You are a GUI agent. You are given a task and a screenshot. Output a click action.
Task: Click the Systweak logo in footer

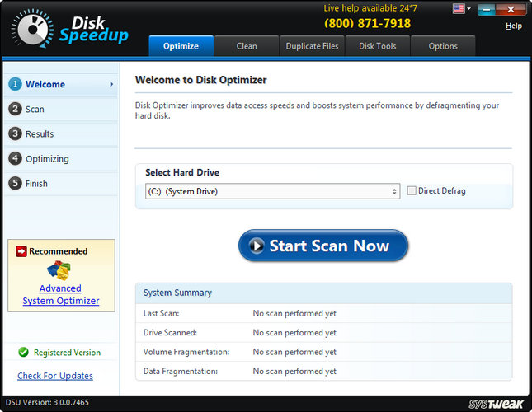496,404
